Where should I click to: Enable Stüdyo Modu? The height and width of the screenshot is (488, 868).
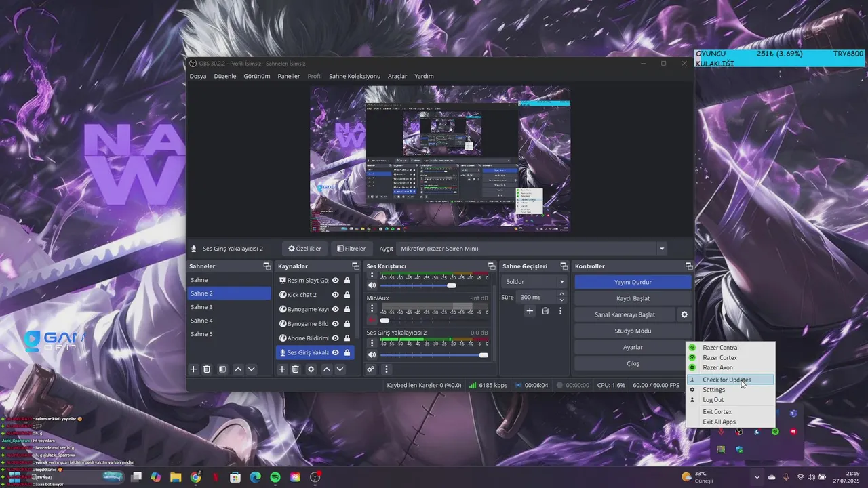pyautogui.click(x=633, y=331)
